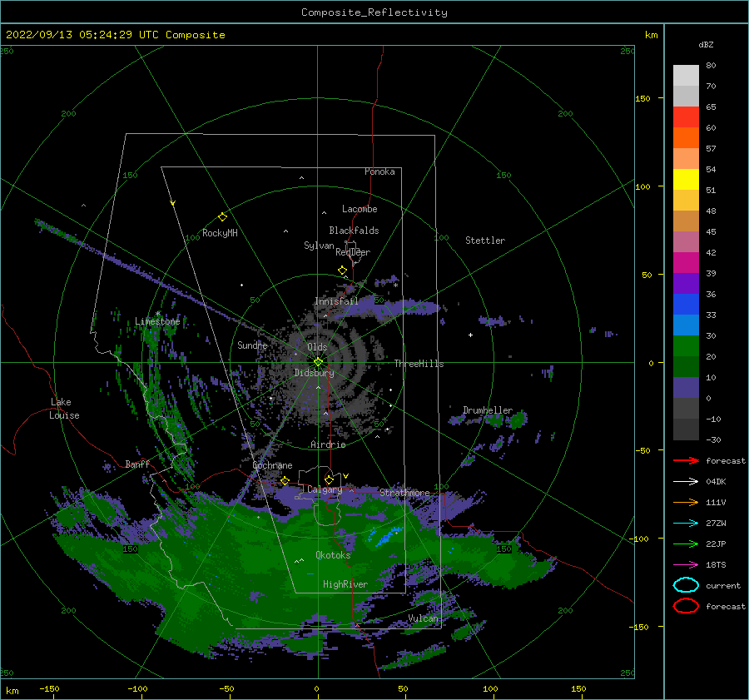Click the red forecast arrow legend icon
Screen dimensions: 749x700
click(686, 460)
